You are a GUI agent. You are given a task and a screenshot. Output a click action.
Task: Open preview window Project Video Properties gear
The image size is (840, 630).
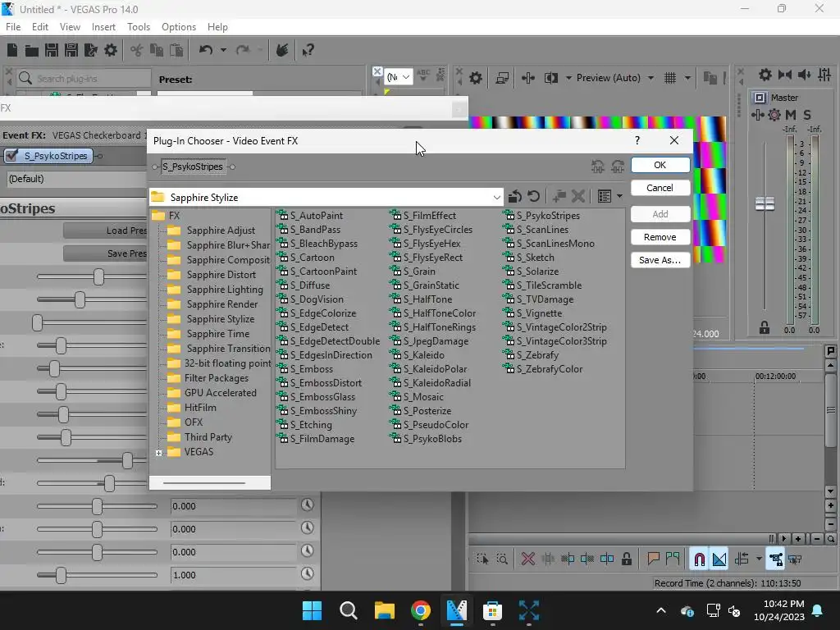tap(476, 78)
